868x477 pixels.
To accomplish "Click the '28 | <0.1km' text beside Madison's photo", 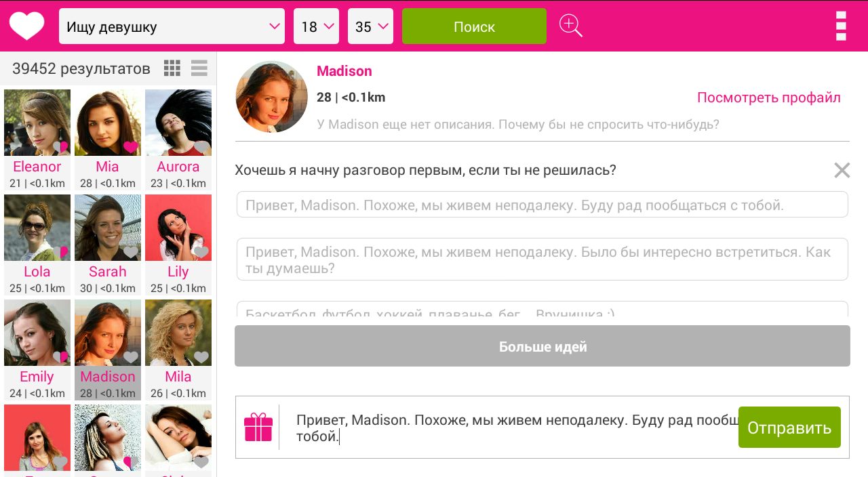I will point(351,98).
